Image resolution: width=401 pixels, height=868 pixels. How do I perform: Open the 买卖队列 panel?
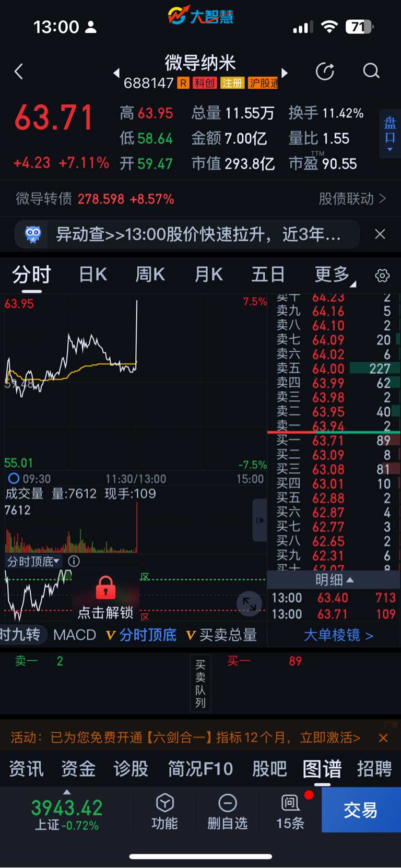coord(200,683)
